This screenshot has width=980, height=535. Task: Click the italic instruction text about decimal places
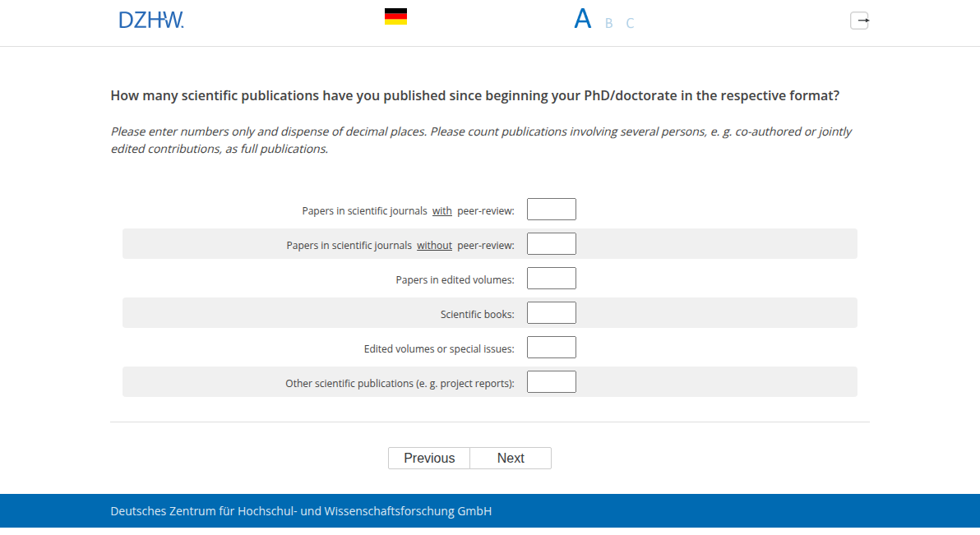click(x=481, y=140)
